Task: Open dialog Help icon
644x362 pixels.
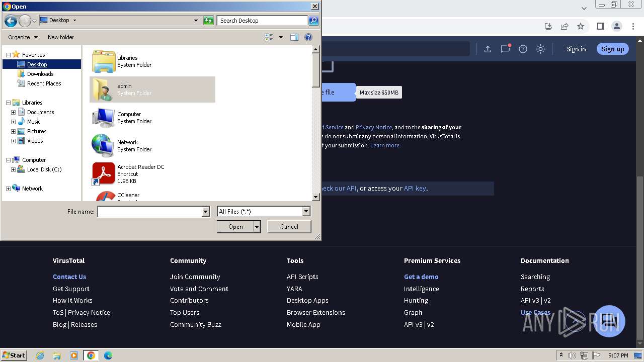Action: click(x=308, y=37)
